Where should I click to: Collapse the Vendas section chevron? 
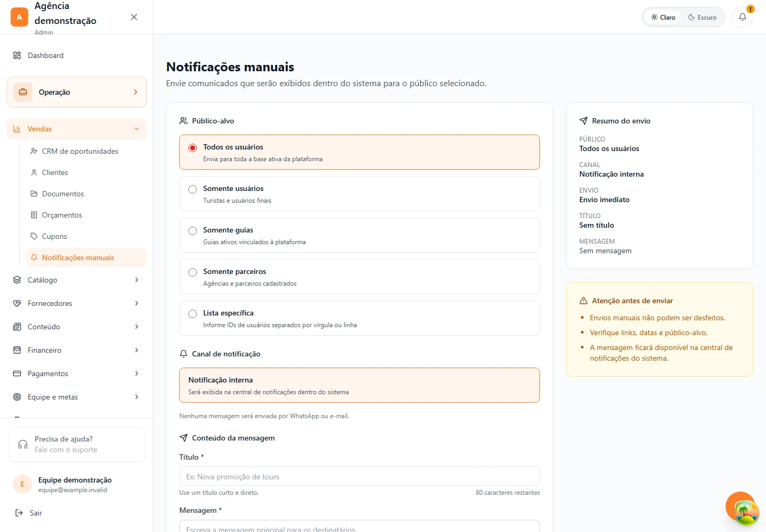tap(137, 129)
